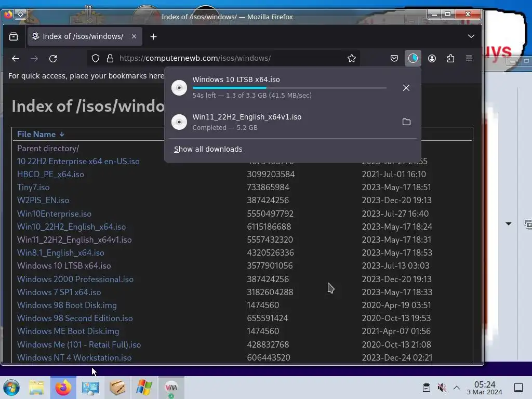This screenshot has width=532, height=399.
Task: Open the clock showing 05:24
Action: click(x=485, y=388)
